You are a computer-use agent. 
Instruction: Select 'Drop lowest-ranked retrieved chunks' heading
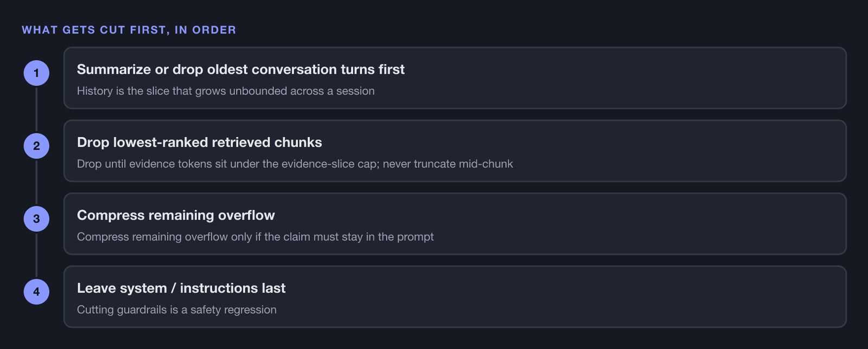click(200, 142)
